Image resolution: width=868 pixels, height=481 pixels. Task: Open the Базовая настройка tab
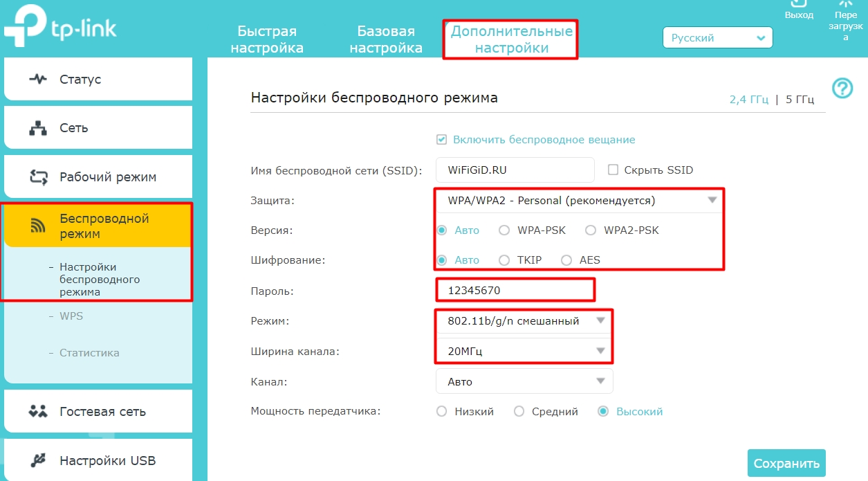386,39
